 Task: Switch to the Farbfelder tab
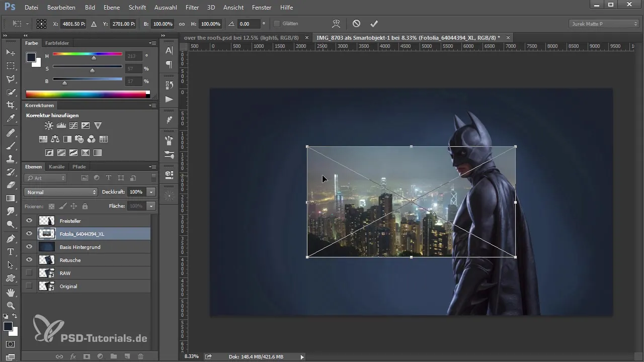(57, 43)
